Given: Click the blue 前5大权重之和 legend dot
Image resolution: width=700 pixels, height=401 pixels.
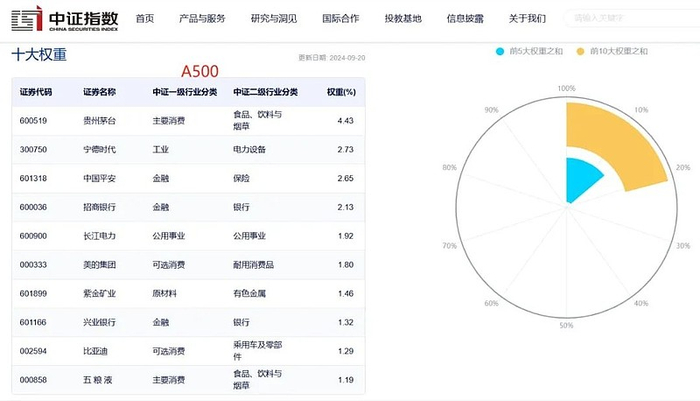Looking at the screenshot, I should click(x=501, y=49).
